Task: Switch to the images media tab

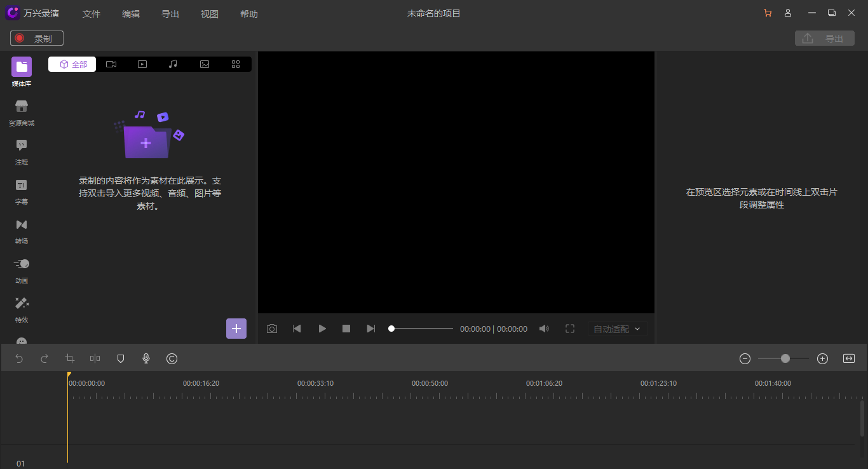Action: (x=205, y=64)
